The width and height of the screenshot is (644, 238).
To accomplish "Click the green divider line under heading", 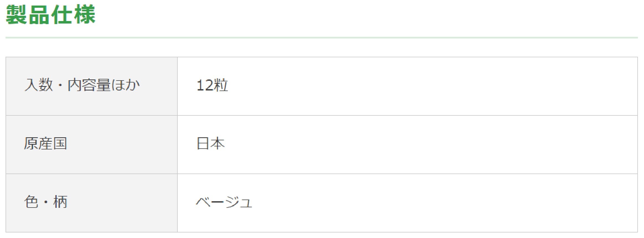I will coord(322,37).
